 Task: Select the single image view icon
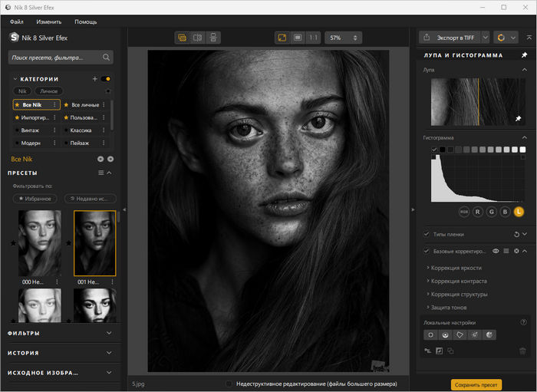coord(183,37)
